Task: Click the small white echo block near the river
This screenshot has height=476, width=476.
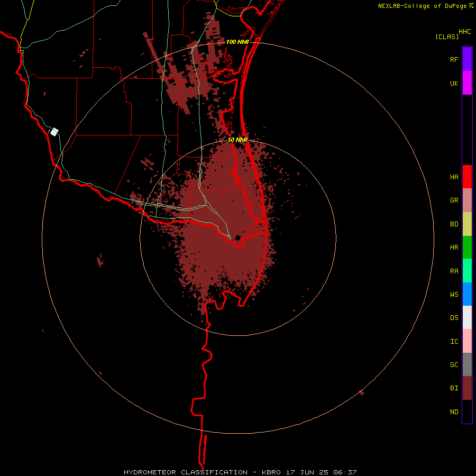Action: pos(54,132)
